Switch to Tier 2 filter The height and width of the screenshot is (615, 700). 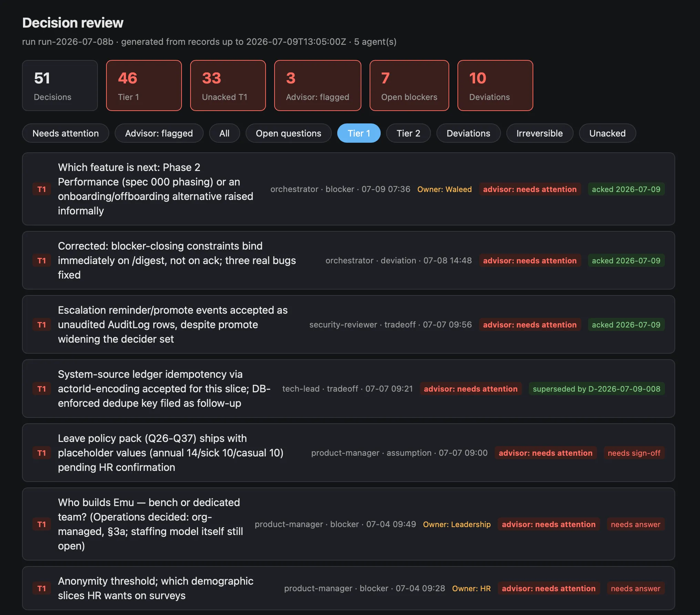tap(408, 133)
